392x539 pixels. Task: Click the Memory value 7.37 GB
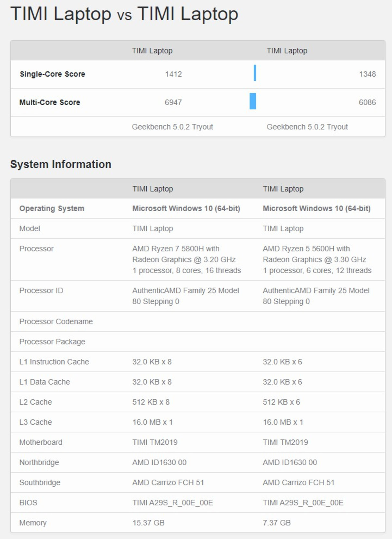click(x=277, y=523)
